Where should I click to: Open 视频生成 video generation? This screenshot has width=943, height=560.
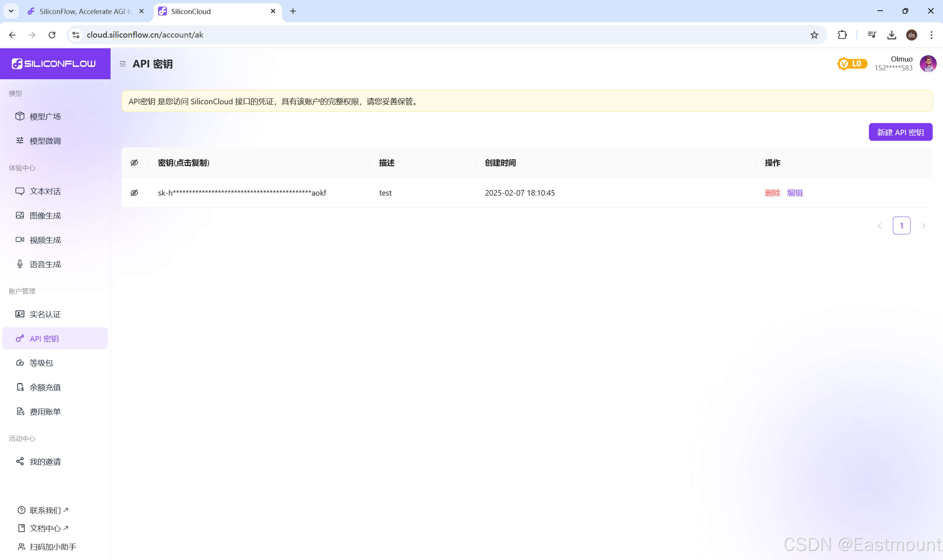coord(45,240)
